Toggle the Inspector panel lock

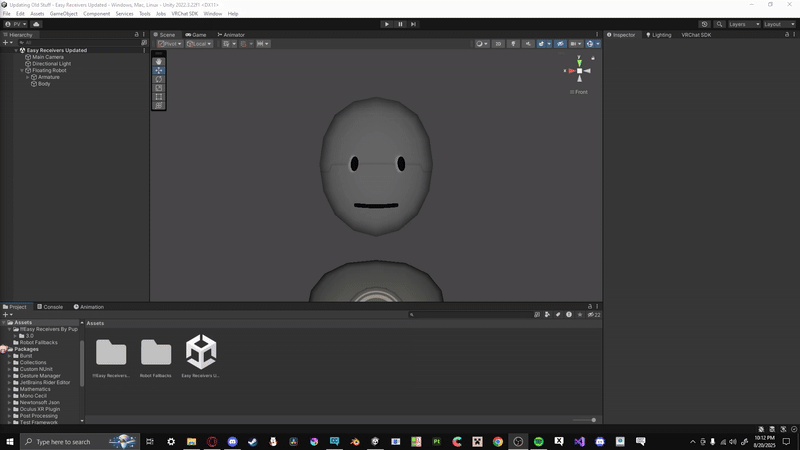tap(787, 34)
